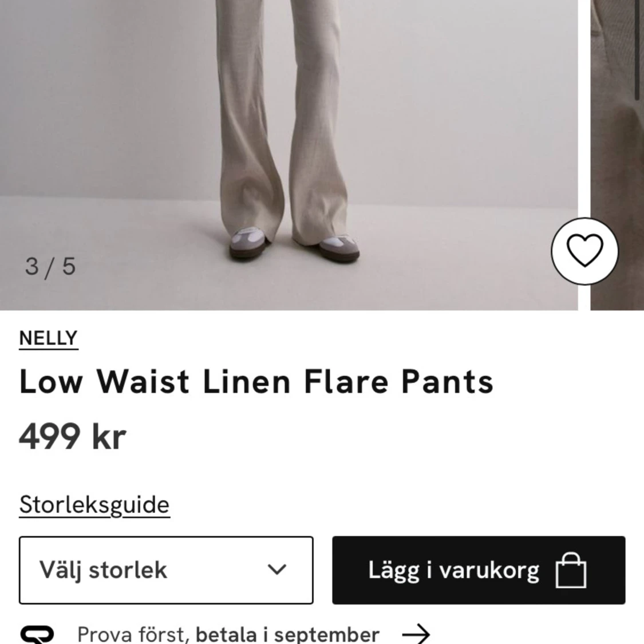Click the shopping bag icon

(571, 570)
